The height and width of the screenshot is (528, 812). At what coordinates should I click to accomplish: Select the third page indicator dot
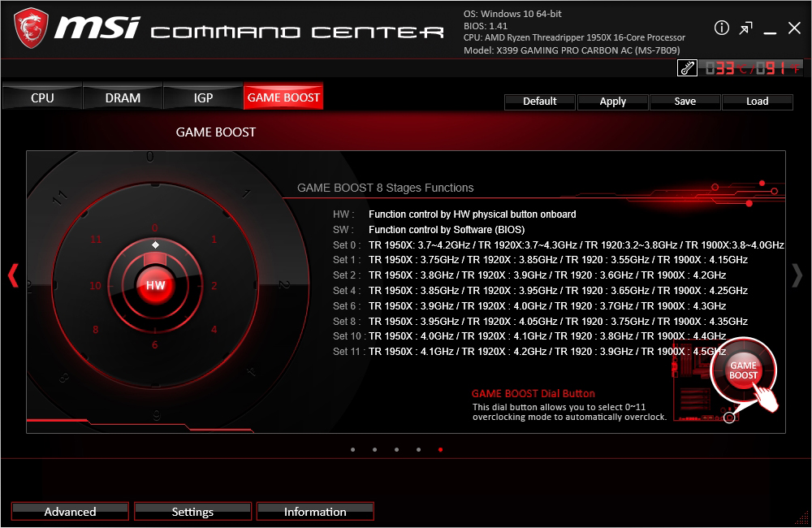tap(397, 450)
